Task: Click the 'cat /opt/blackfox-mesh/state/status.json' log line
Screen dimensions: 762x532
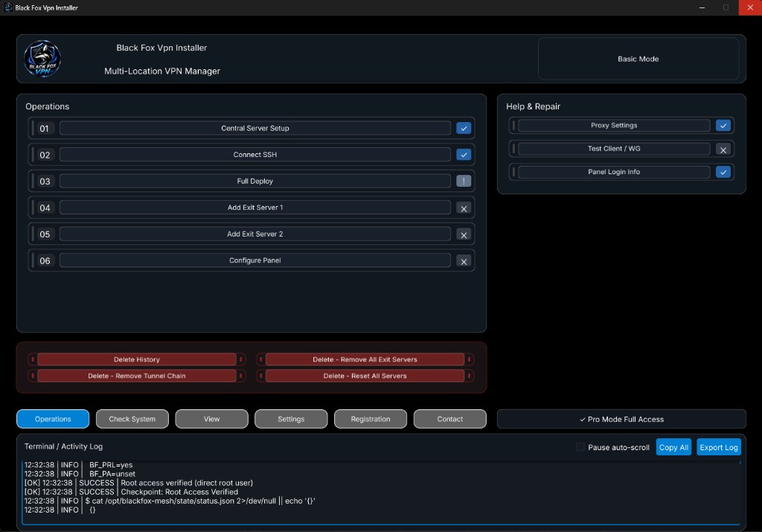Action: pyautogui.click(x=170, y=501)
